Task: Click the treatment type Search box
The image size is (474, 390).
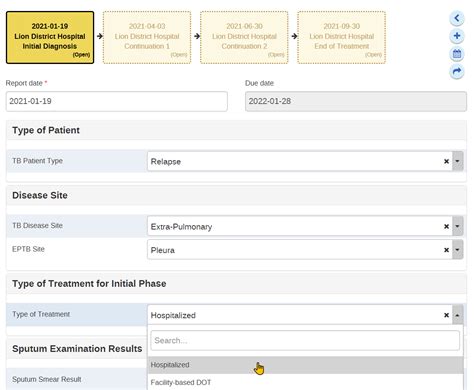Action: pyautogui.click(x=305, y=340)
